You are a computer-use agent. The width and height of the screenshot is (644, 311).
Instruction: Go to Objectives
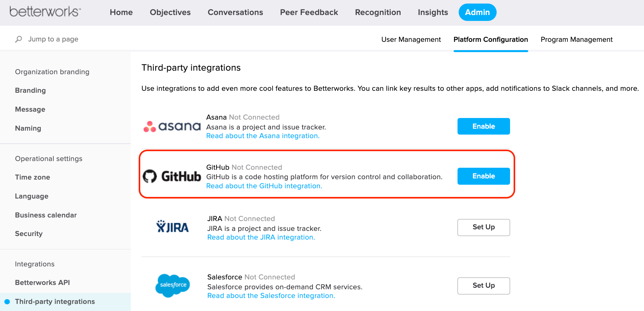[170, 12]
